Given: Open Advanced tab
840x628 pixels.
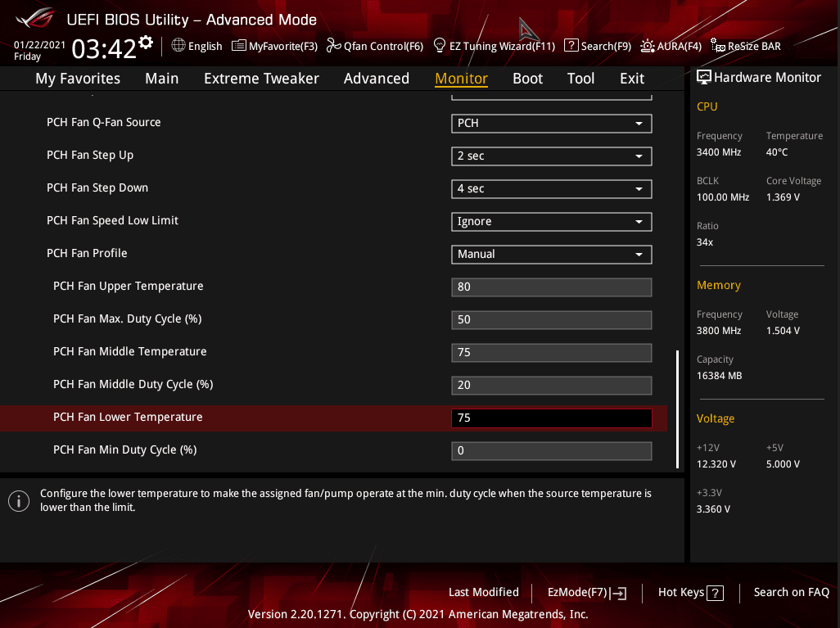Looking at the screenshot, I should 377,79.
